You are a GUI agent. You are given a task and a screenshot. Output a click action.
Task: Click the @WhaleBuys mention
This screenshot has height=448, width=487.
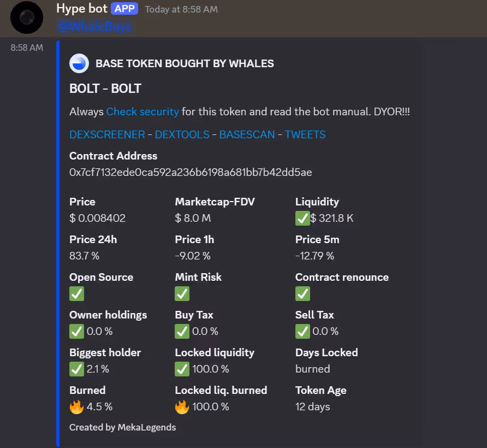(94, 27)
